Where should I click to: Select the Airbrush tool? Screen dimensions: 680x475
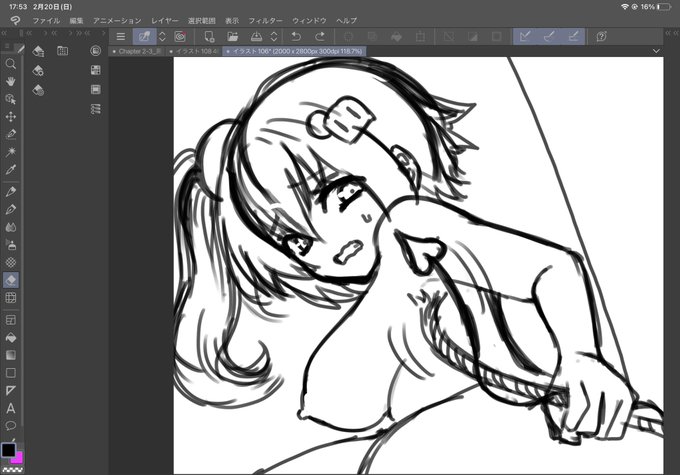pyautogui.click(x=11, y=245)
